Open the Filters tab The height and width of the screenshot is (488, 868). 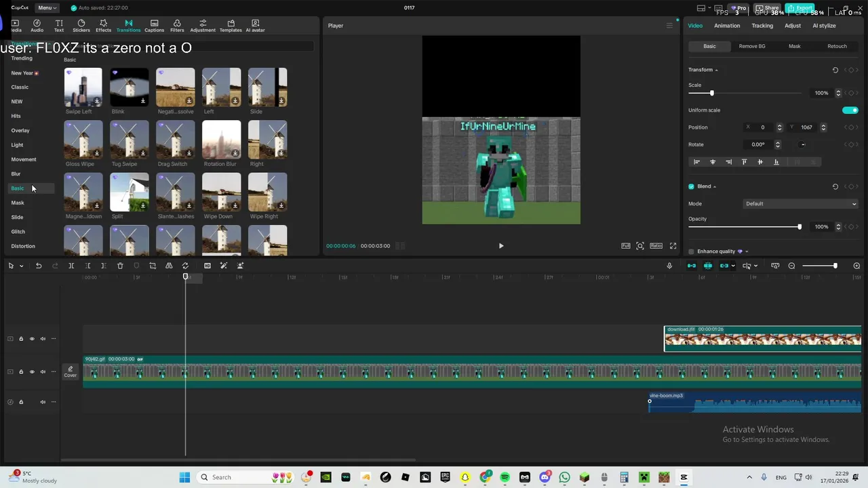pyautogui.click(x=177, y=26)
